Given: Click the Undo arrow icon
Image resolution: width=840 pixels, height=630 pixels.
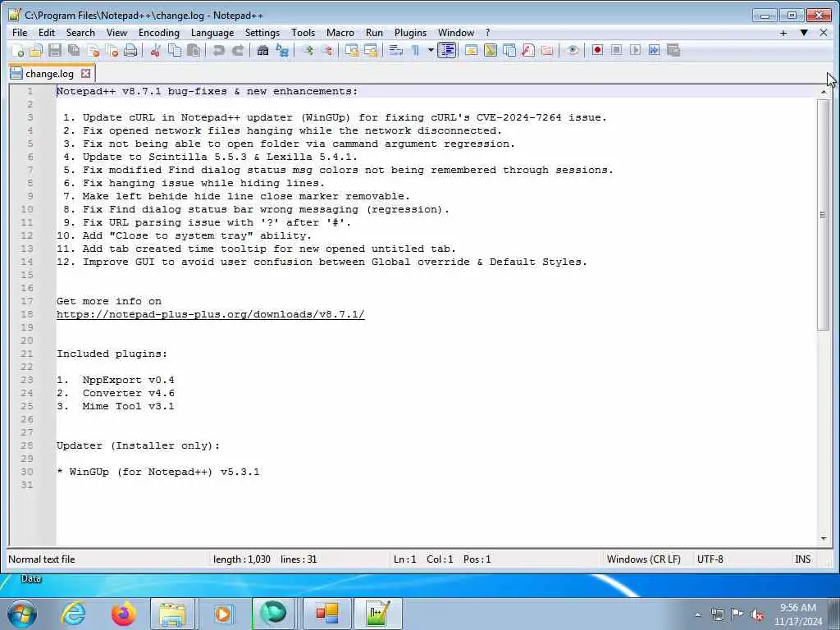Looking at the screenshot, I should (x=218, y=50).
